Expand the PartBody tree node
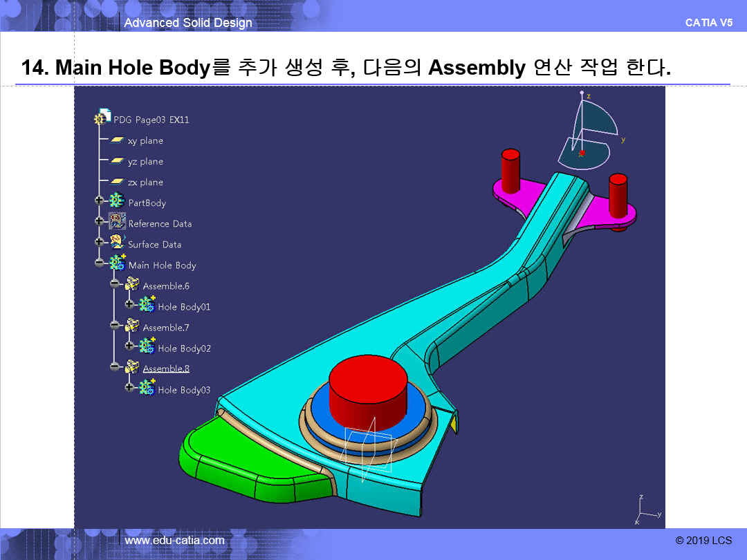The image size is (747, 560). pyautogui.click(x=100, y=201)
